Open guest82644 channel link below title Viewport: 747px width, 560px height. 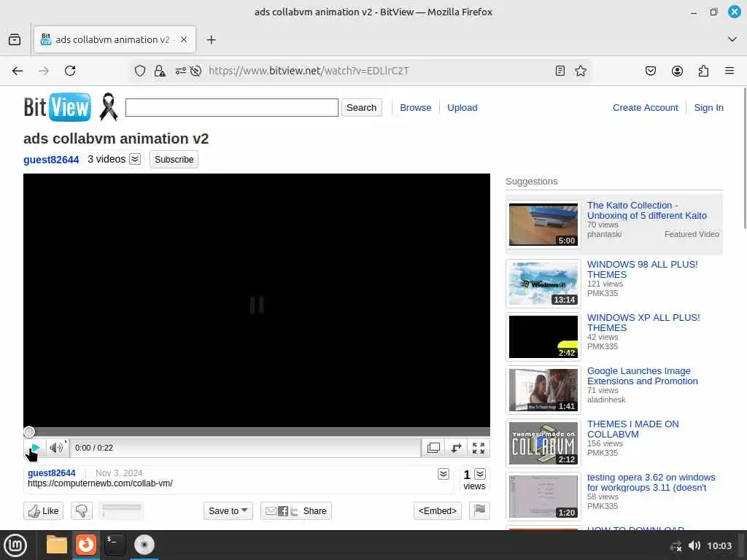click(x=51, y=160)
